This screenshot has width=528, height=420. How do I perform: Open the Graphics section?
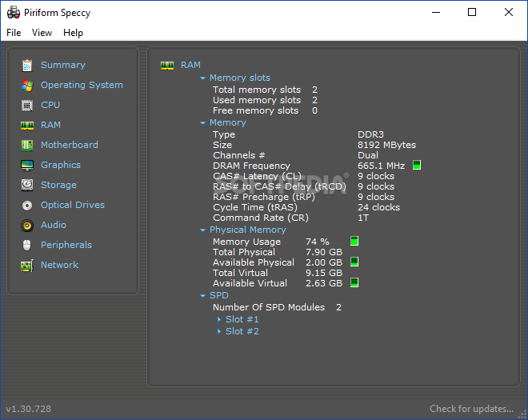(61, 165)
